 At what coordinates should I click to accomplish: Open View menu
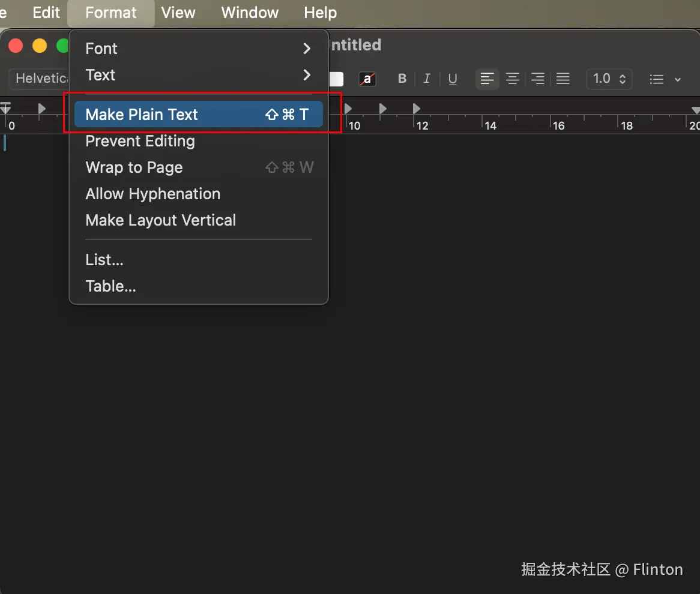[x=178, y=13]
